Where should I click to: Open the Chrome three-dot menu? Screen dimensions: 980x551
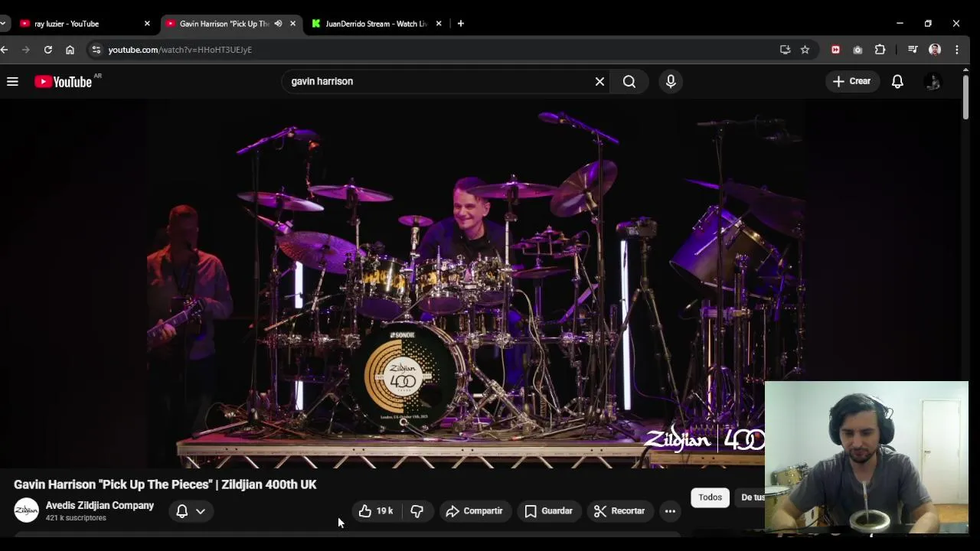[957, 50]
